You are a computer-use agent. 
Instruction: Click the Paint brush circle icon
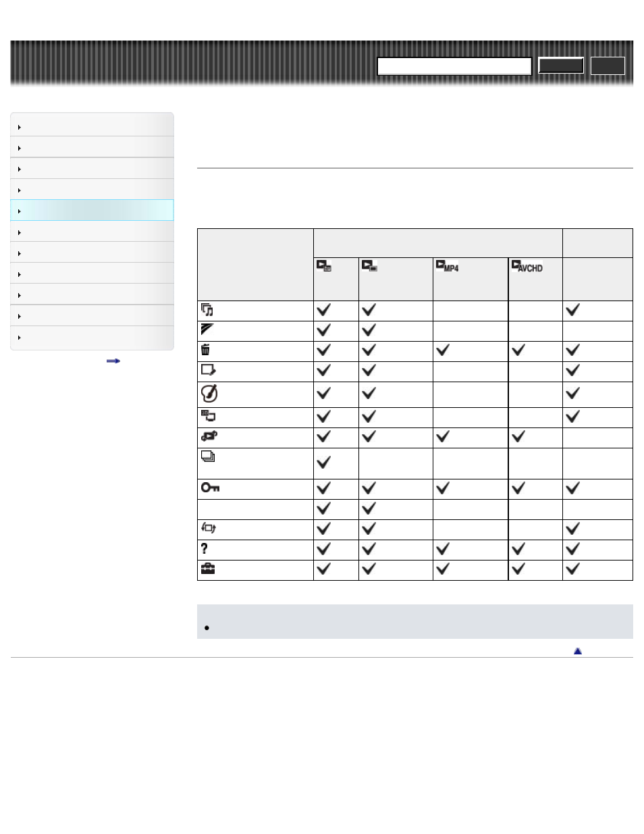pyautogui.click(x=209, y=393)
